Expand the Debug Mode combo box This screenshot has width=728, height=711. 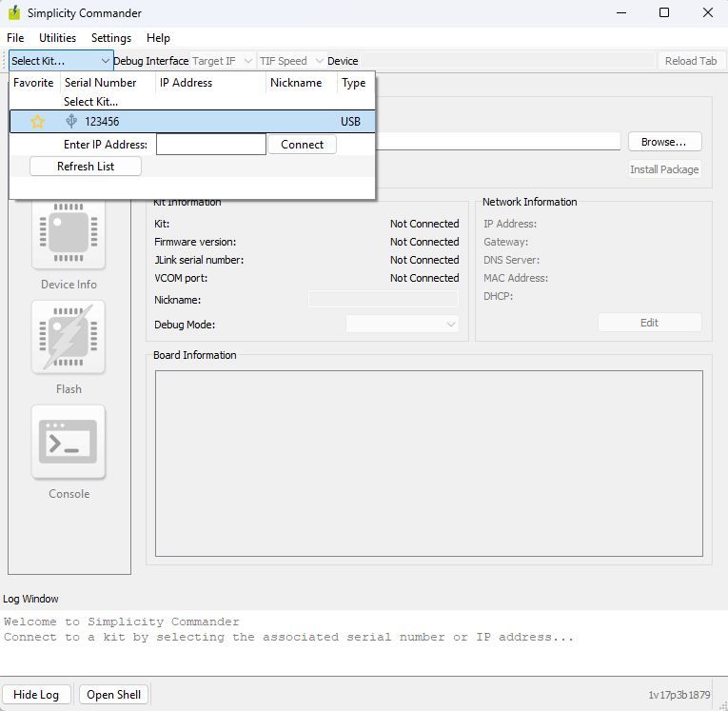[x=403, y=325]
